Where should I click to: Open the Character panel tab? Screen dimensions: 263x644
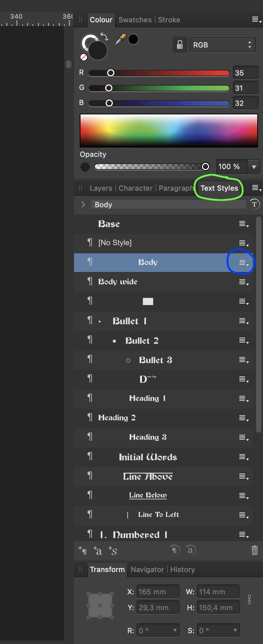(x=135, y=188)
